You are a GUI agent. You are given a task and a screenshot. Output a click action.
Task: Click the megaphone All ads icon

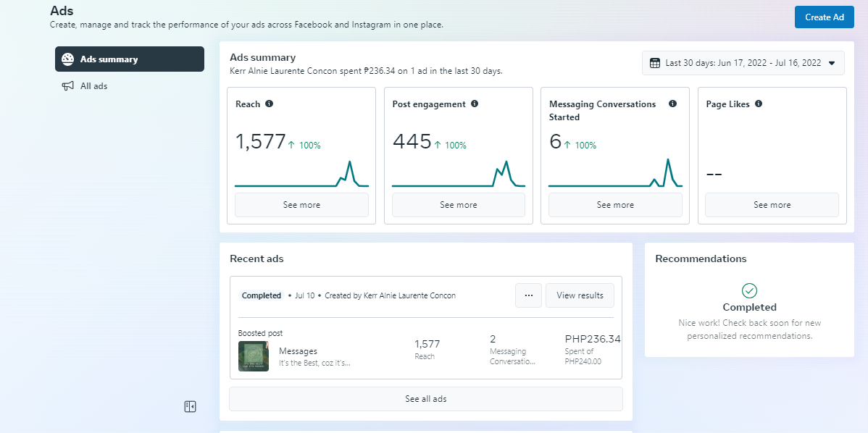pyautogui.click(x=68, y=86)
